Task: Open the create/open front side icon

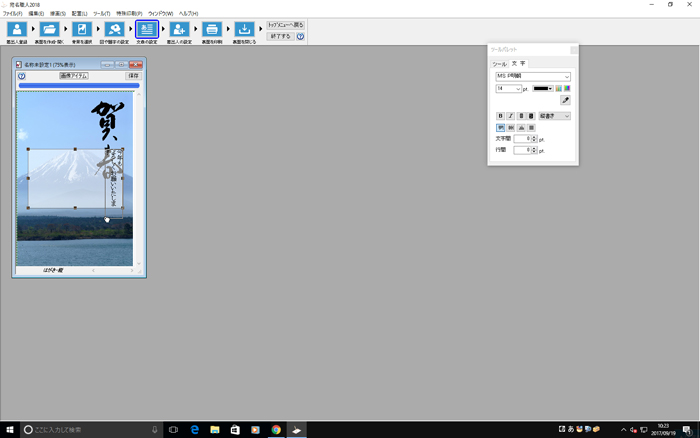Action: click(x=49, y=31)
